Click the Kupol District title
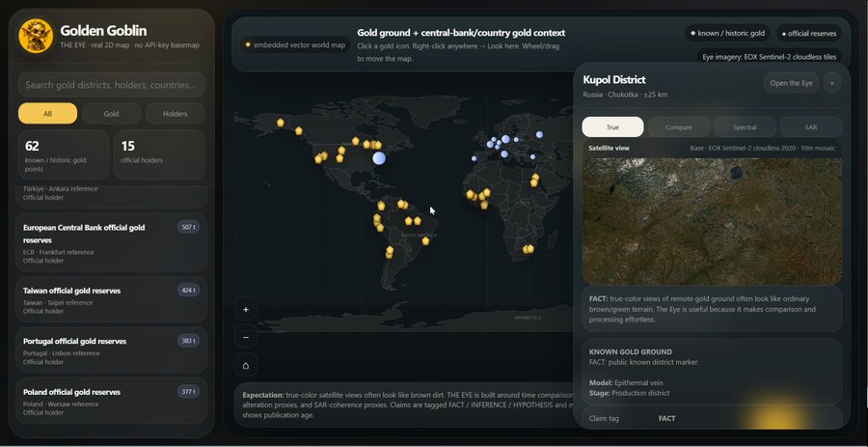The image size is (868, 447). point(614,80)
